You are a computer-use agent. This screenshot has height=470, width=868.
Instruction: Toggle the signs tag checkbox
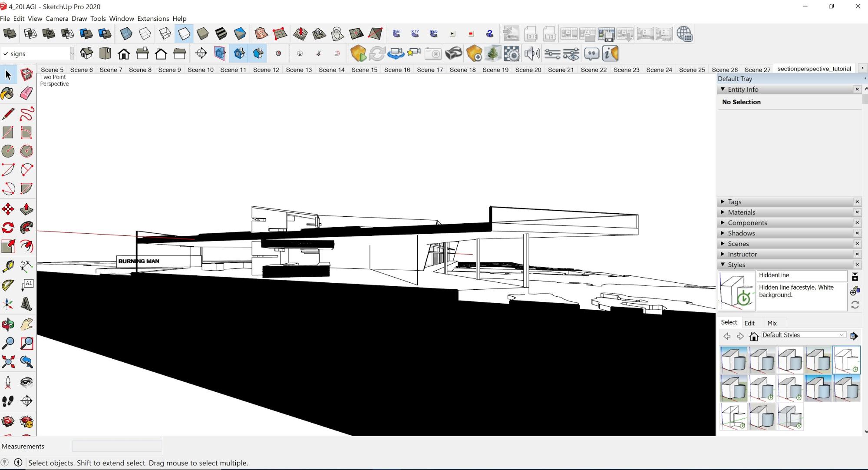pyautogui.click(x=6, y=53)
